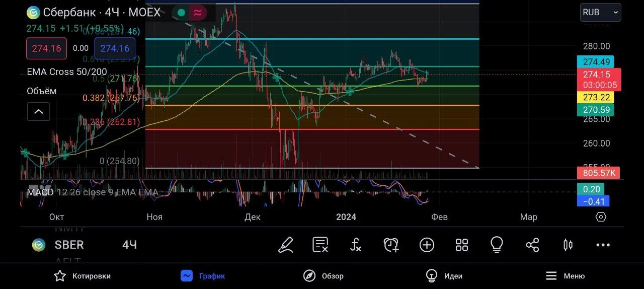Share the chart via the share icon

(x=532, y=245)
